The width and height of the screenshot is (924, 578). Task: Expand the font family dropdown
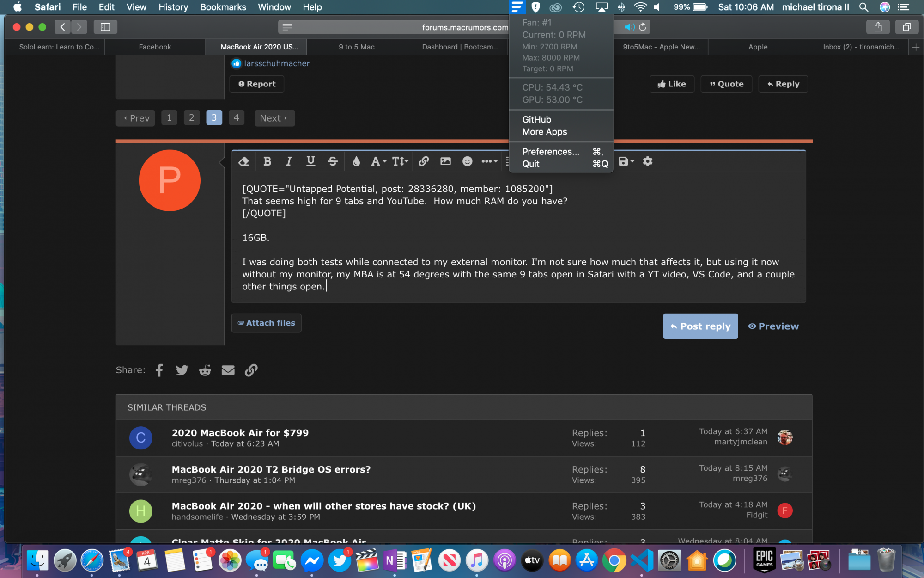pos(378,161)
